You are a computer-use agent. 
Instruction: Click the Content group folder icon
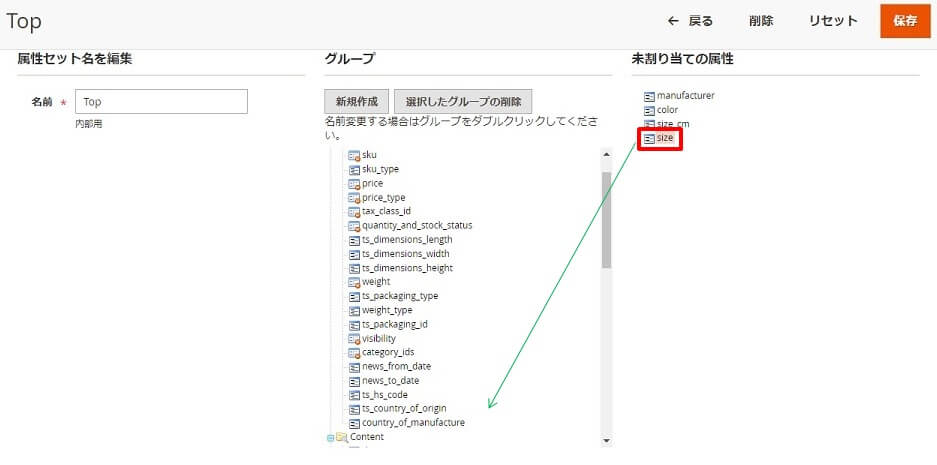[342, 438]
